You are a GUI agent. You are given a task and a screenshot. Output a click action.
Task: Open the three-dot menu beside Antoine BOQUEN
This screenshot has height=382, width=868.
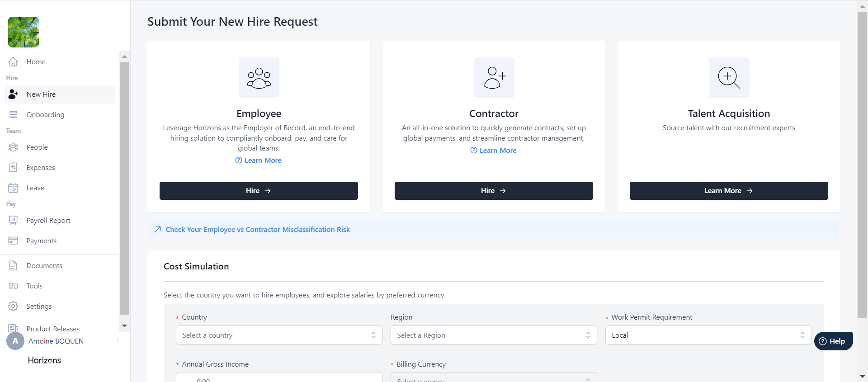tap(118, 341)
